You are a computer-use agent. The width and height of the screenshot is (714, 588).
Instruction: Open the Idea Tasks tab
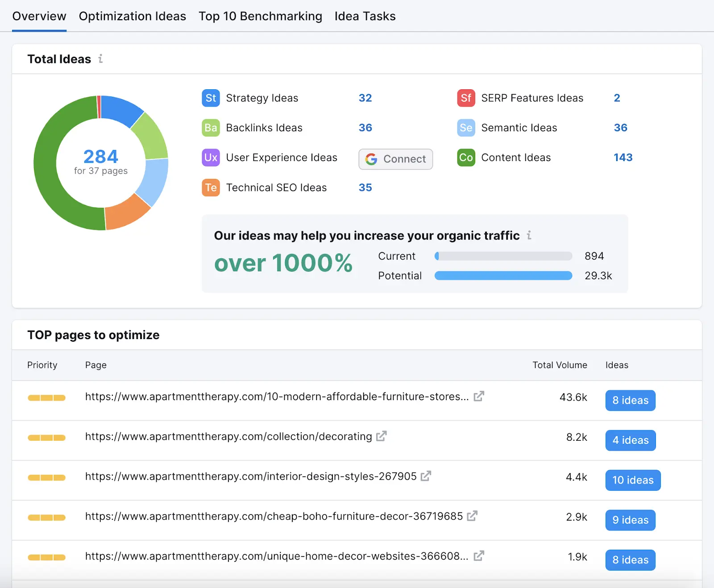(x=365, y=16)
